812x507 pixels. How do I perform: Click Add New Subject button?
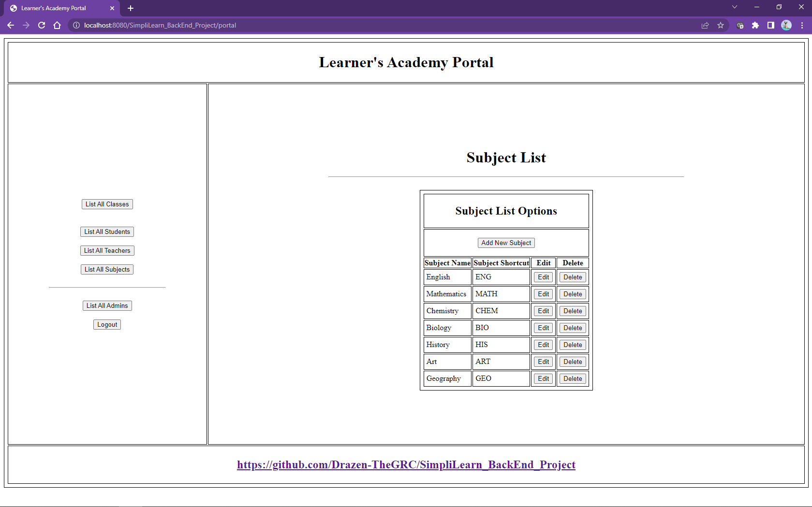[506, 243]
